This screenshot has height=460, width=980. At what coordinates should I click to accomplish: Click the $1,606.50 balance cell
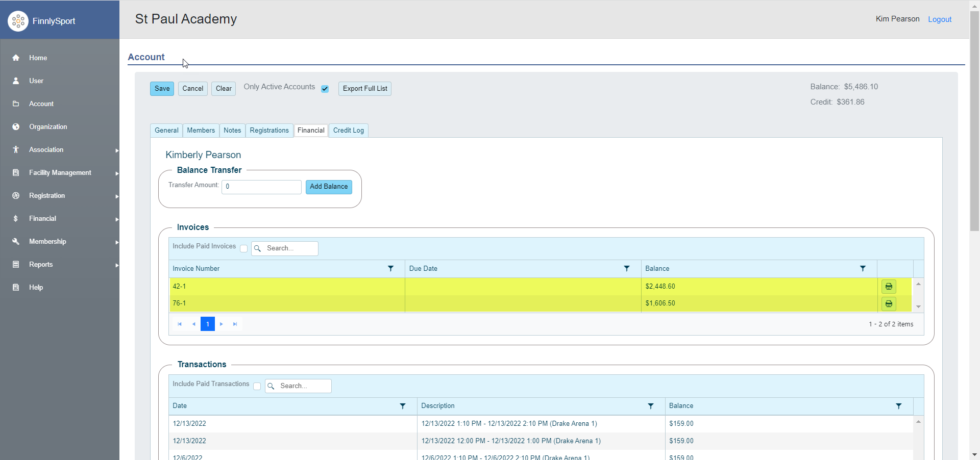759,303
